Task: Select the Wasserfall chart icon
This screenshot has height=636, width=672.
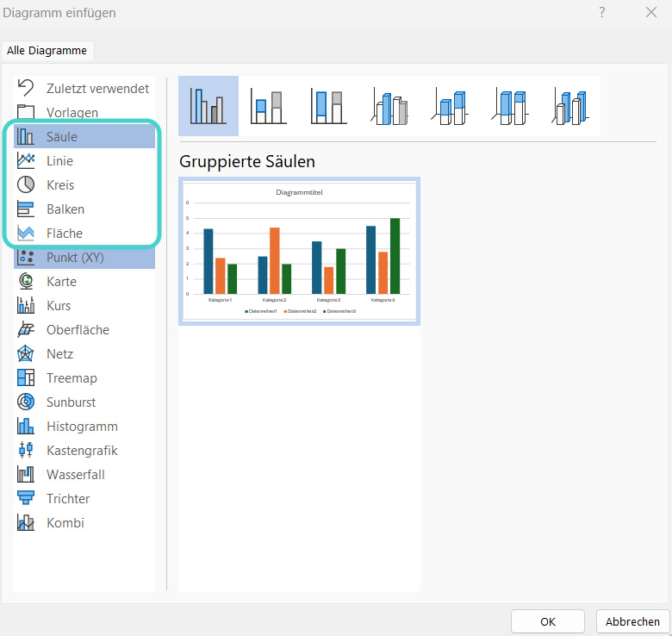Action: coord(26,475)
